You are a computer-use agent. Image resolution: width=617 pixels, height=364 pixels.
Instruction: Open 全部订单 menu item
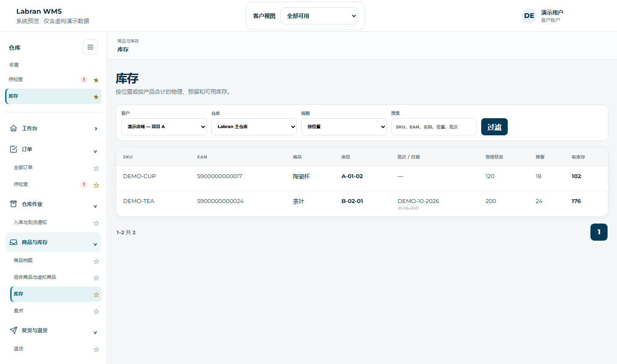[23, 167]
